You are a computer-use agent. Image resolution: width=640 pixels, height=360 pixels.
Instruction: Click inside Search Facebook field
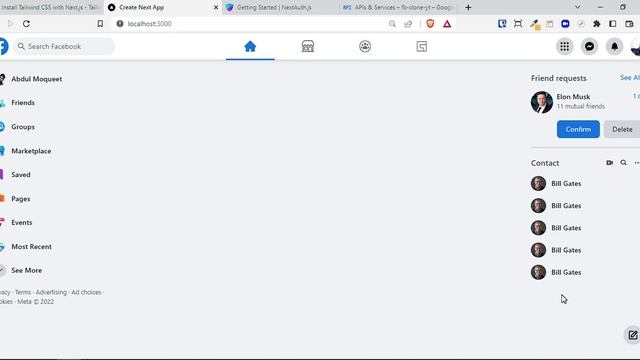pyautogui.click(x=64, y=47)
